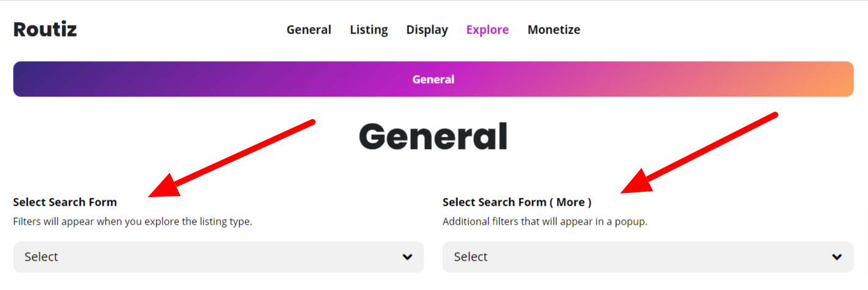Expand the Select Search Form ( More ) dropdown
The image size is (868, 290).
(x=648, y=257)
